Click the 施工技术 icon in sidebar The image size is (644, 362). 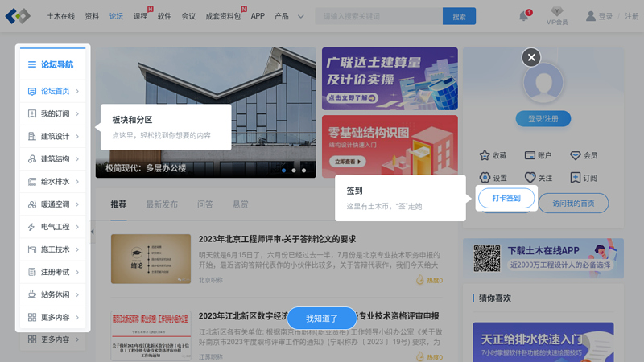pyautogui.click(x=32, y=249)
